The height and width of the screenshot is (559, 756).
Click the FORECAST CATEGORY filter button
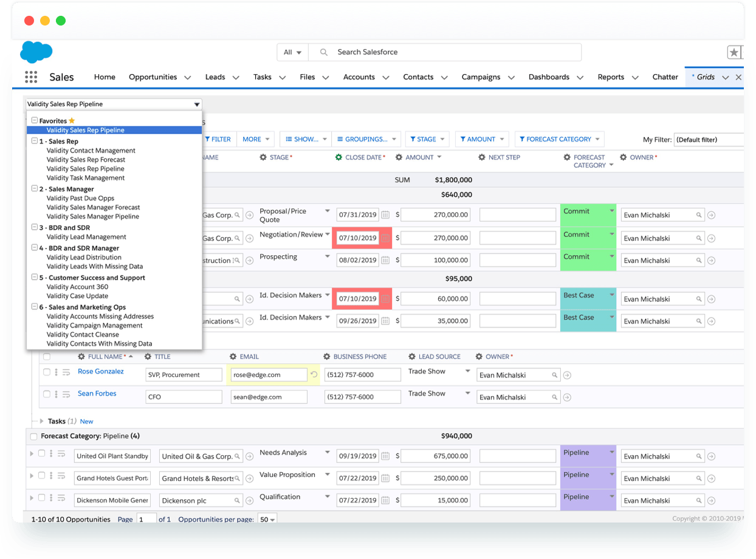point(560,139)
